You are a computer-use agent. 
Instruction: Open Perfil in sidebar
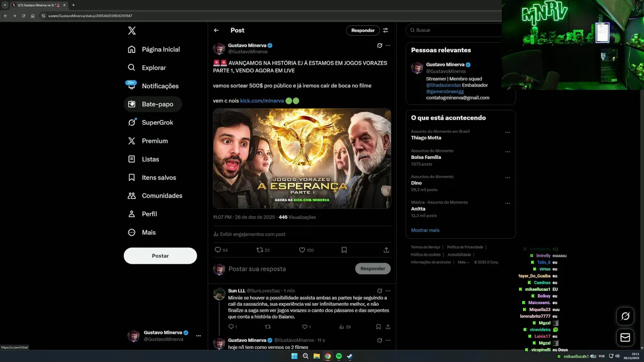[x=143, y=214]
